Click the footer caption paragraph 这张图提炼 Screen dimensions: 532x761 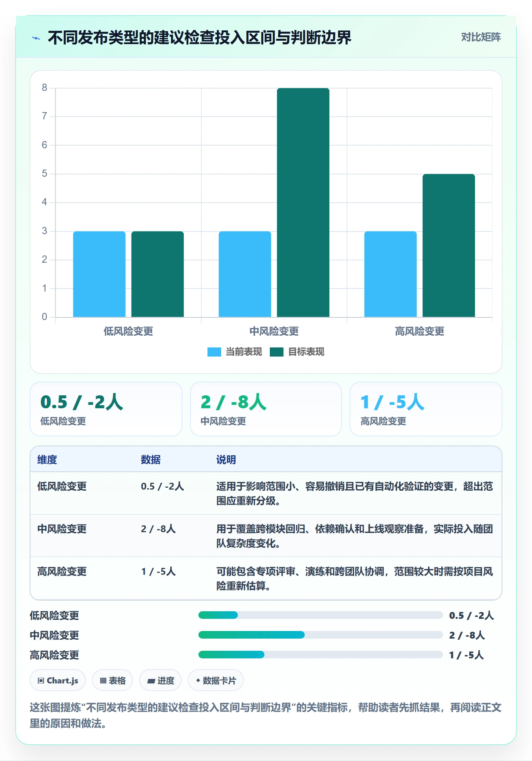tap(266, 715)
